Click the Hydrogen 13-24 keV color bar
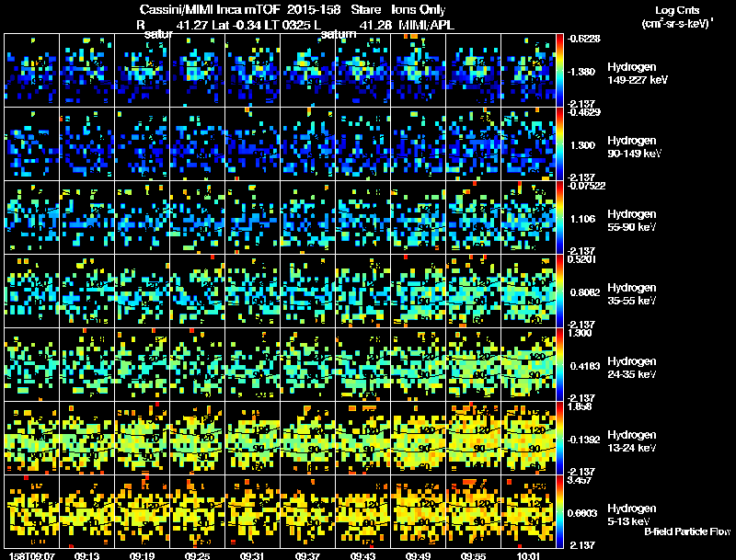736x560 pixels. pos(559,439)
